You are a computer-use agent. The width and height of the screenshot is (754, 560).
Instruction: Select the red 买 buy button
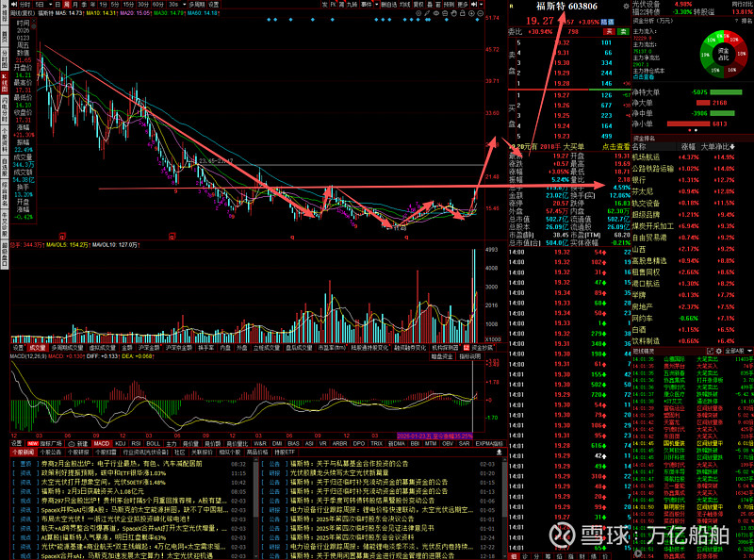point(609,32)
